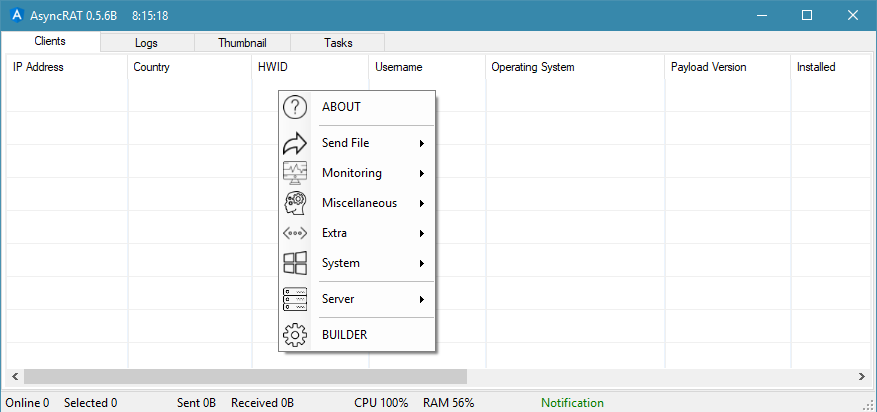Screen dimensions: 877x412
Task: Switch to the Logs tab
Action: click(147, 43)
